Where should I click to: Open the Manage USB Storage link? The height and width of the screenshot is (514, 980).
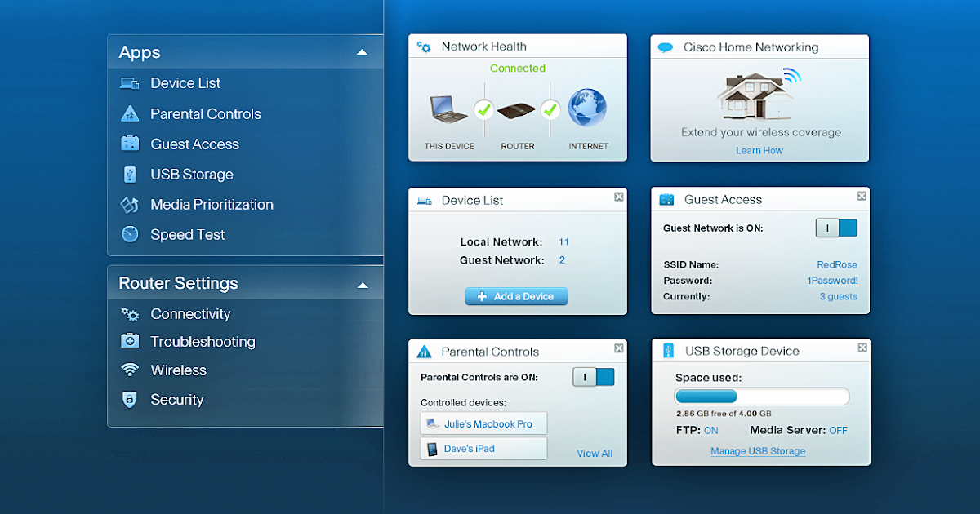coord(758,450)
